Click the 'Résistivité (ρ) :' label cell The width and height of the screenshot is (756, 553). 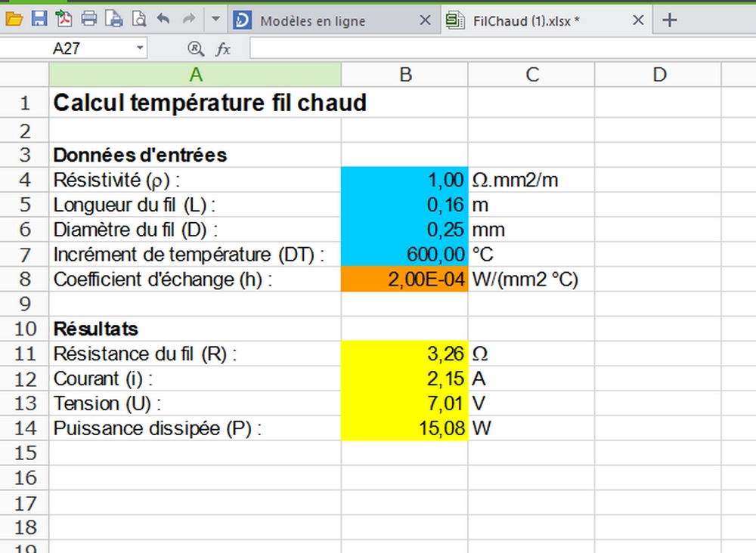[x=195, y=180]
